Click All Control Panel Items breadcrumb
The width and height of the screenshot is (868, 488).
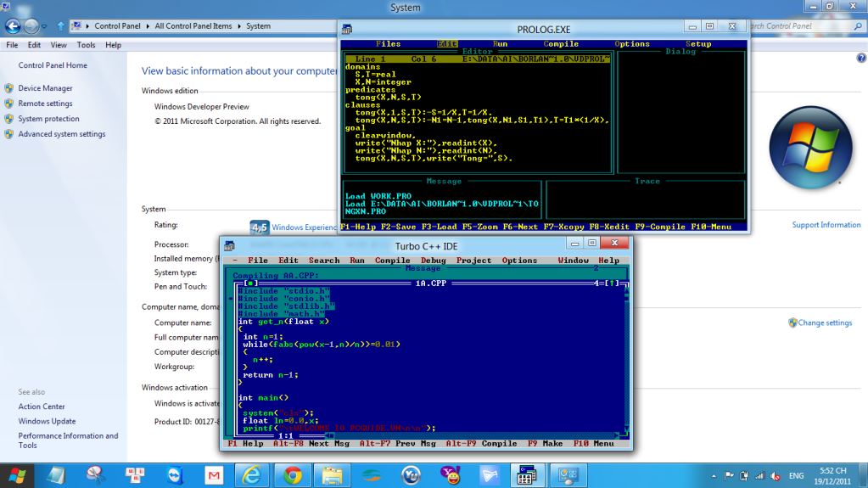(193, 26)
